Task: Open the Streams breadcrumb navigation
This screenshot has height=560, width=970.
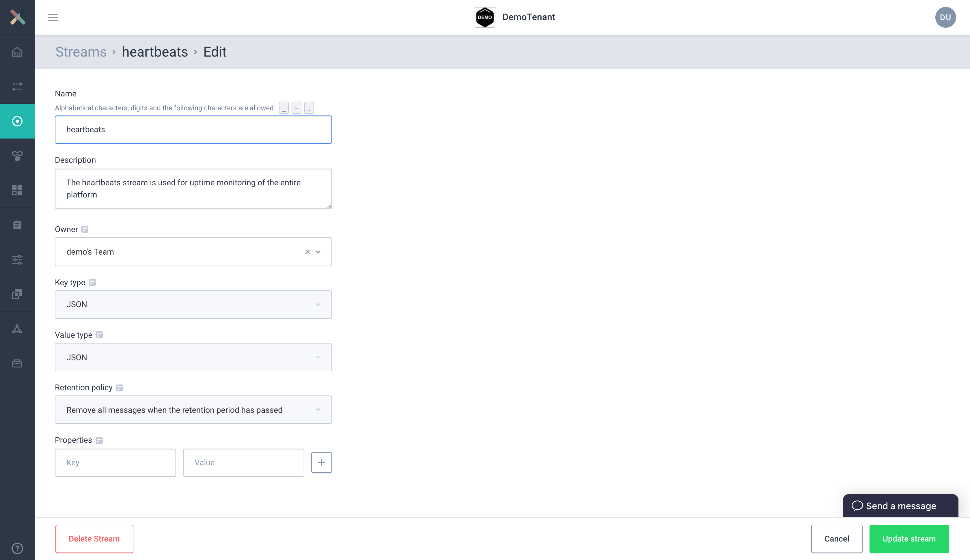Action: tap(81, 51)
